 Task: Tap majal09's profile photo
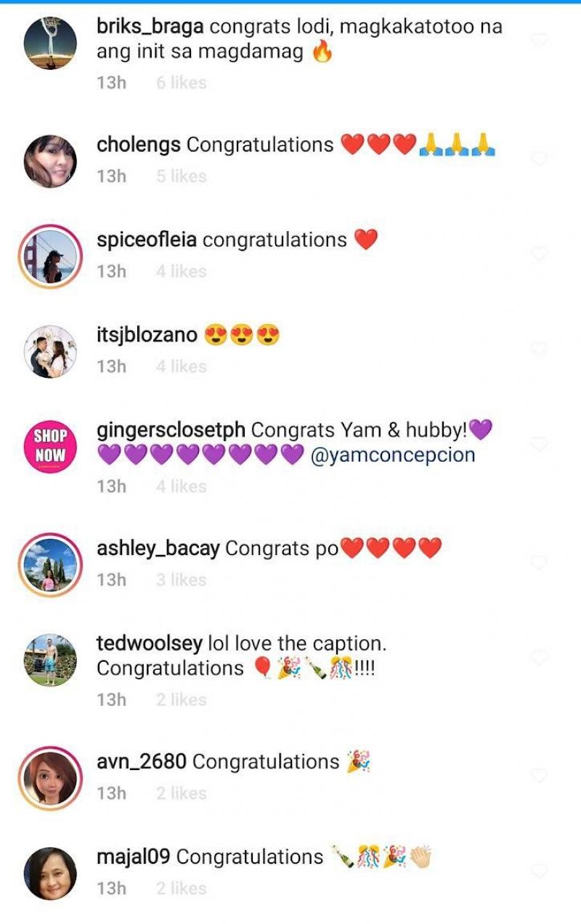50,873
